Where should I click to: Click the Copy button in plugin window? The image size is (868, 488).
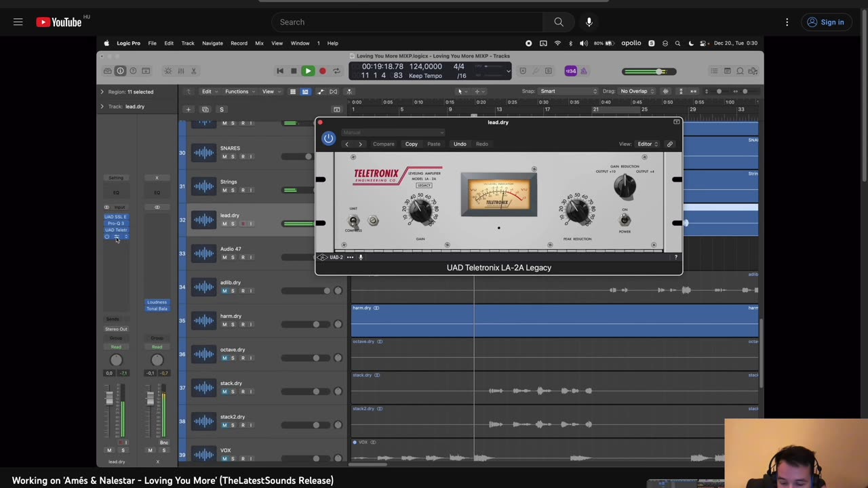point(412,144)
